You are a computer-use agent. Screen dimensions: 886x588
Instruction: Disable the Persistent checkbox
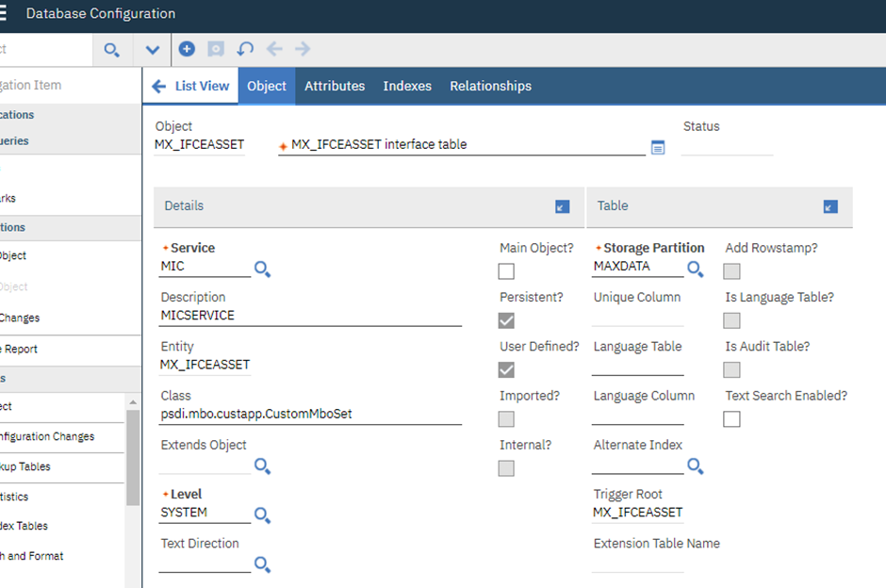[506, 320]
